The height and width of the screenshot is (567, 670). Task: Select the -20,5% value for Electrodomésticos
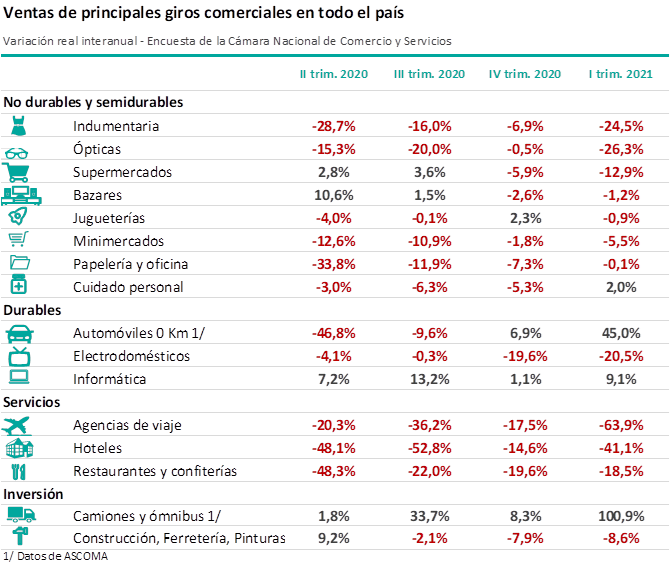pyautogui.click(x=621, y=356)
